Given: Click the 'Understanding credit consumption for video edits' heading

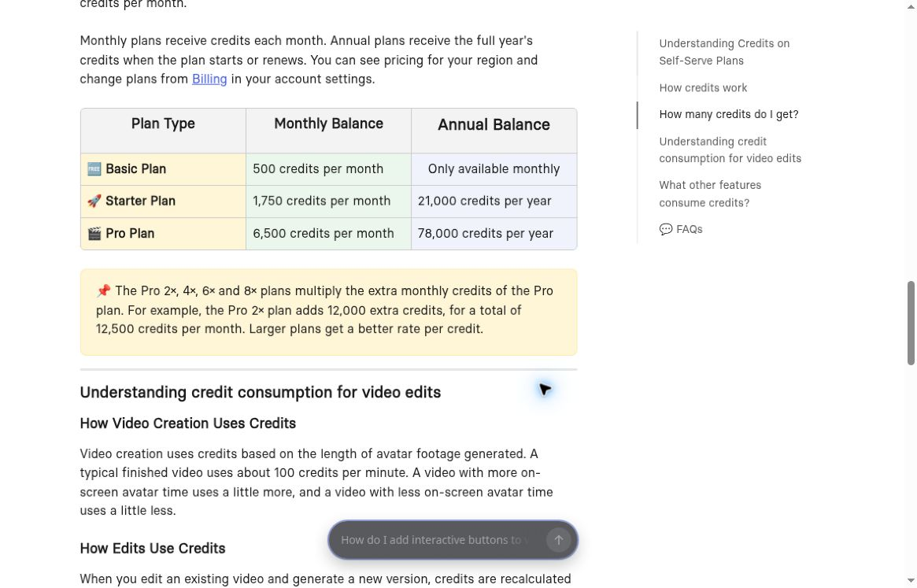Looking at the screenshot, I should (261, 392).
